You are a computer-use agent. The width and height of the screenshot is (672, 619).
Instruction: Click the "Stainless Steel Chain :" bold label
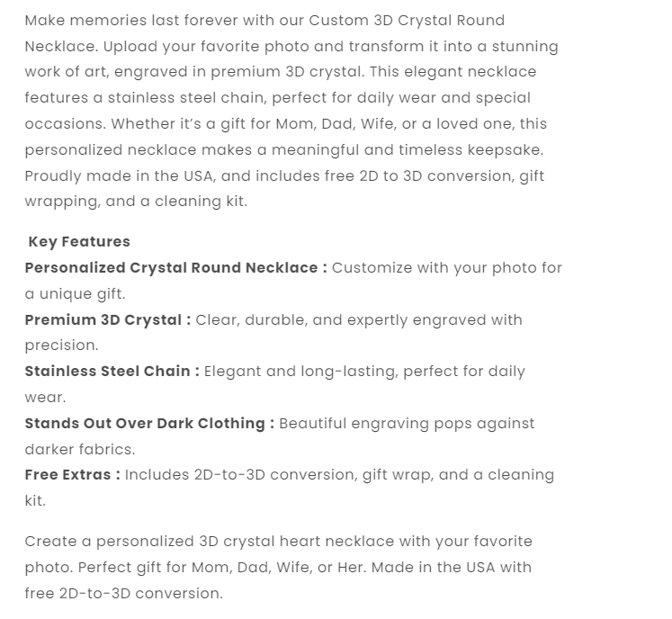tap(112, 371)
